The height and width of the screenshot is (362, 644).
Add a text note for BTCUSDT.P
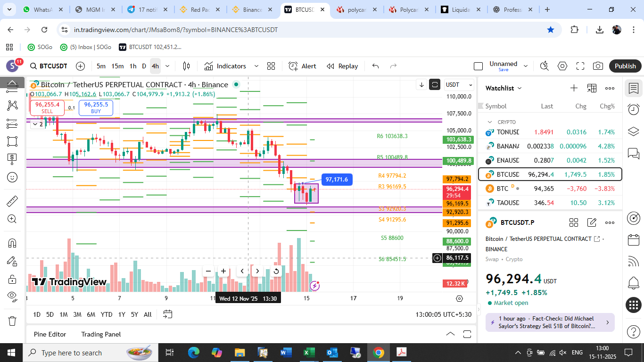point(592,222)
